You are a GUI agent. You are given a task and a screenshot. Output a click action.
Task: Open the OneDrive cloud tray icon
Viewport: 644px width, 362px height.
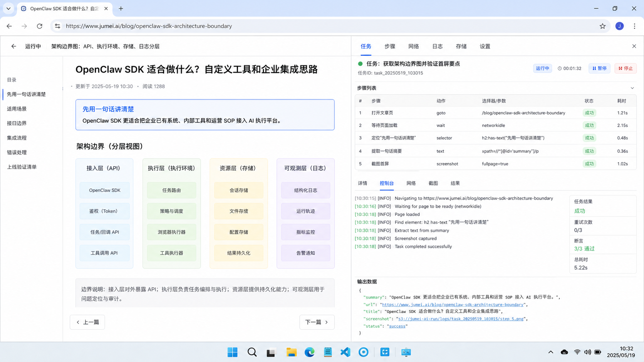(x=564, y=352)
